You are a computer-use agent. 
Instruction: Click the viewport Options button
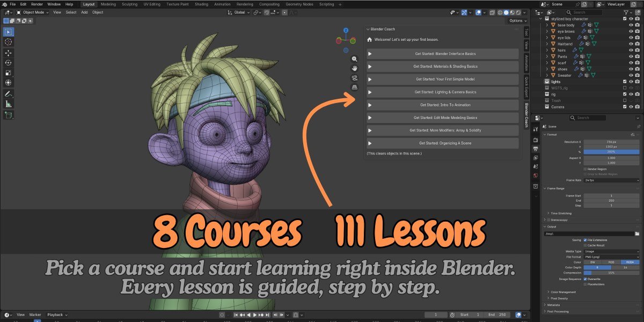point(517,20)
